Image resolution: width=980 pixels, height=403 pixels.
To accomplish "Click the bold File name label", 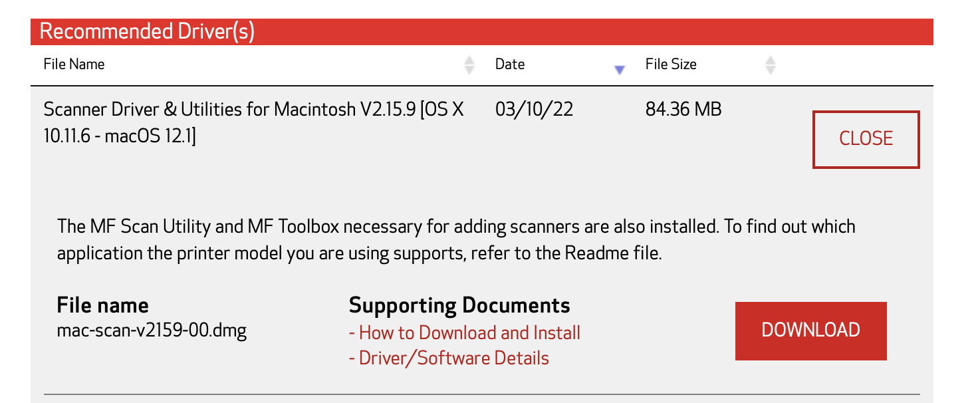I will tap(102, 305).
